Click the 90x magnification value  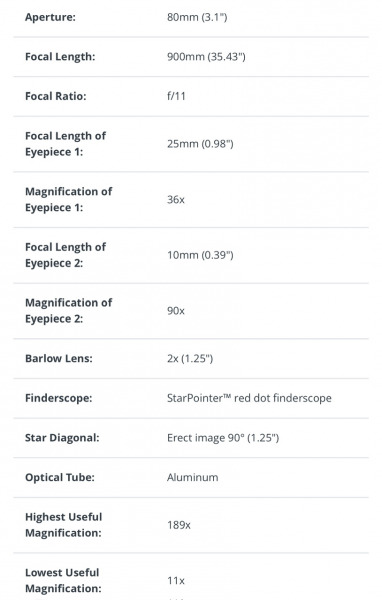176,310
